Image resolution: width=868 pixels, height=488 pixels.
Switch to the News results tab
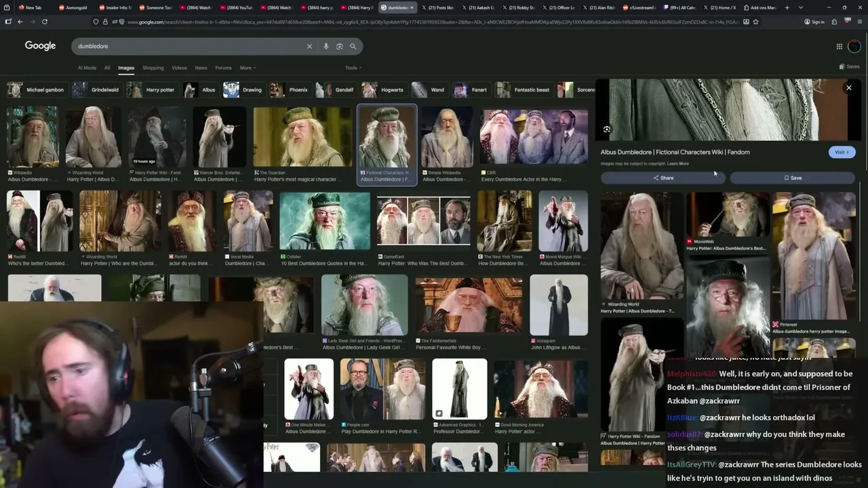[201, 68]
